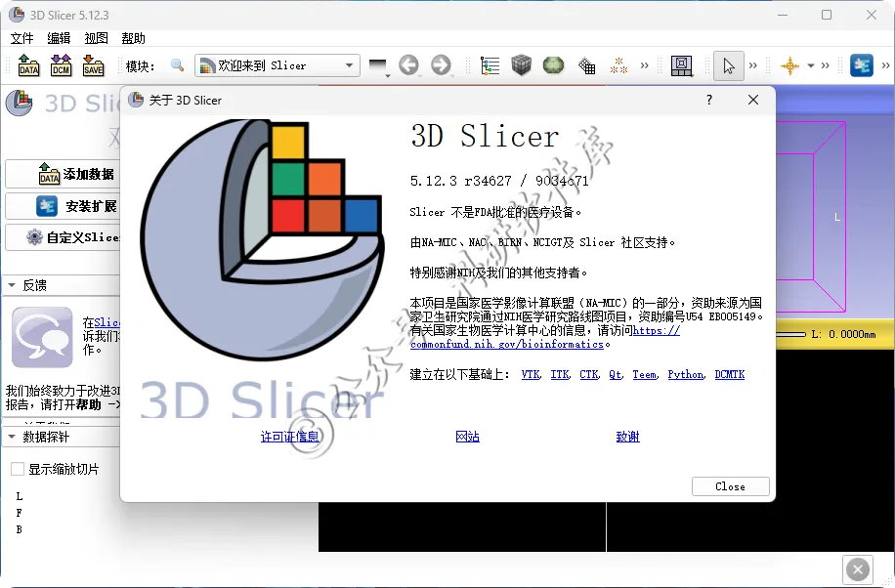Open the module history menu icon
The width and height of the screenshot is (895, 588).
378,66
